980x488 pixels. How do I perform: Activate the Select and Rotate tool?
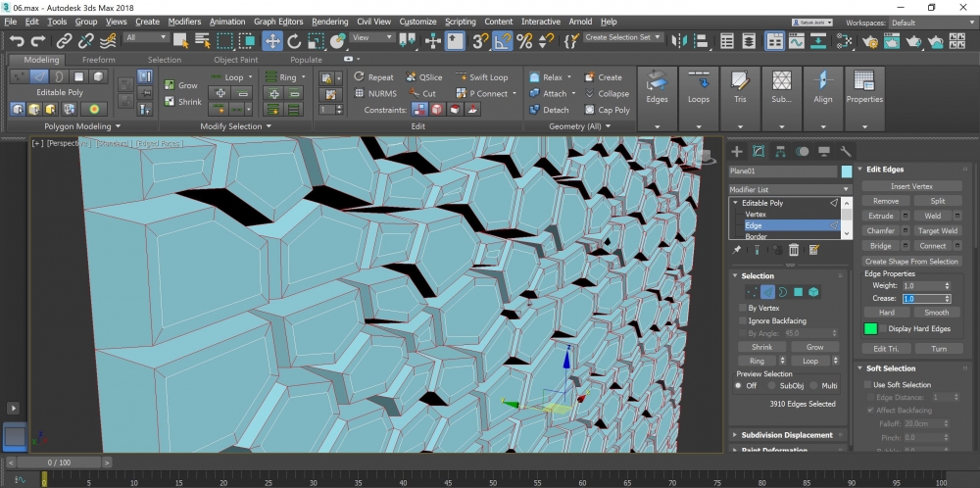[294, 40]
